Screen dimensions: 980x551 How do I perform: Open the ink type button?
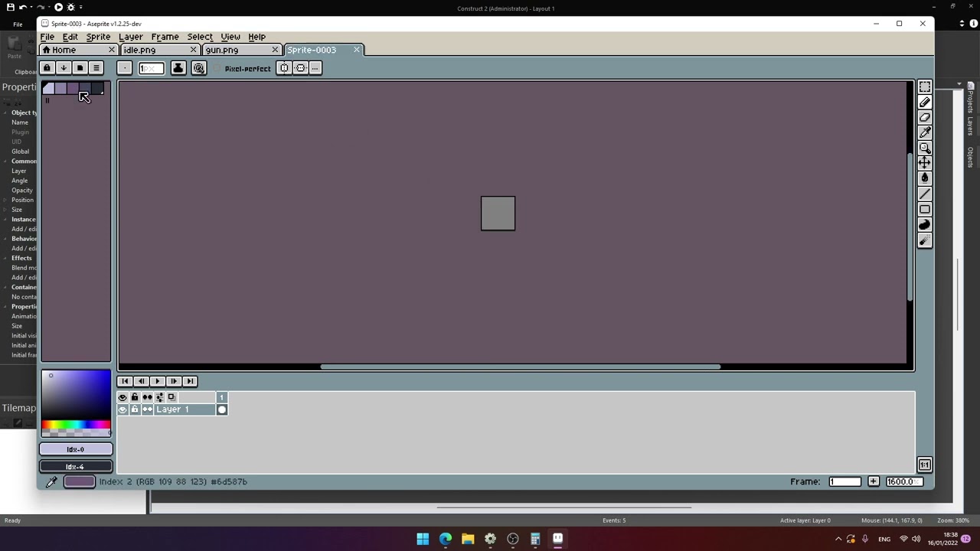coord(178,68)
